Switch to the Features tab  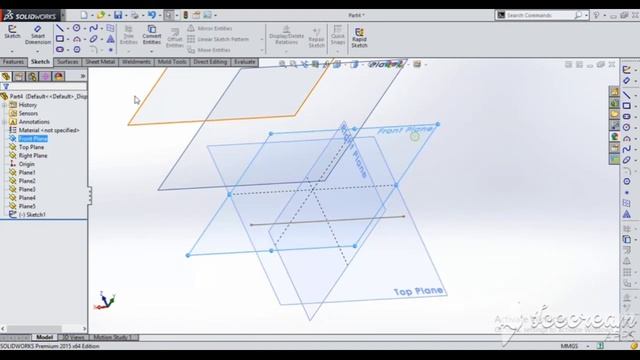(13, 62)
